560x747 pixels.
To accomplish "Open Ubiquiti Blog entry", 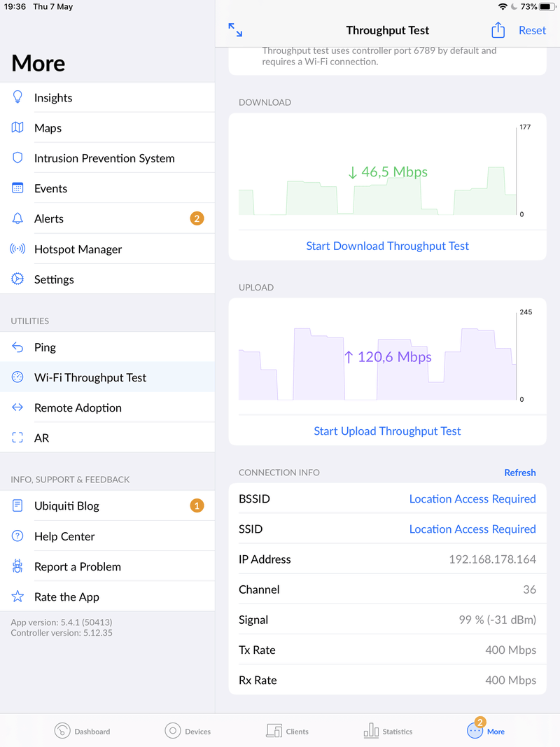I will [x=107, y=506].
